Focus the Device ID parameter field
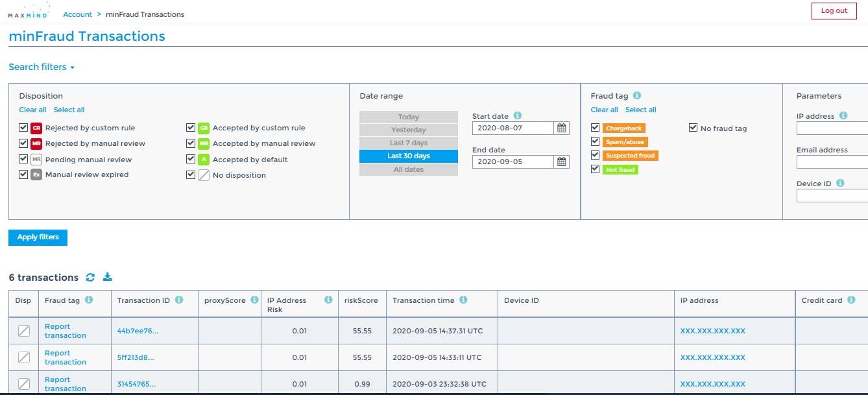The image size is (868, 395). coord(832,196)
